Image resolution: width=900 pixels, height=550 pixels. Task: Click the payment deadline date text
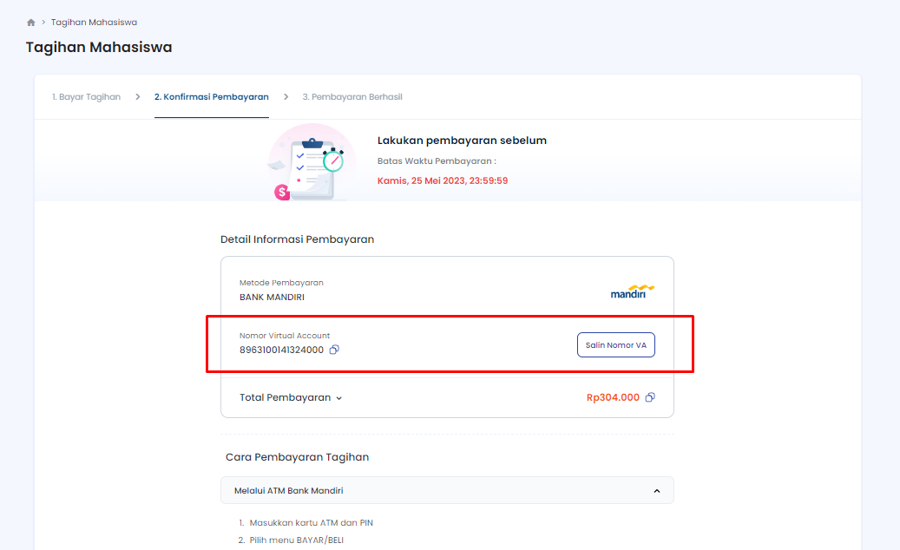442,181
